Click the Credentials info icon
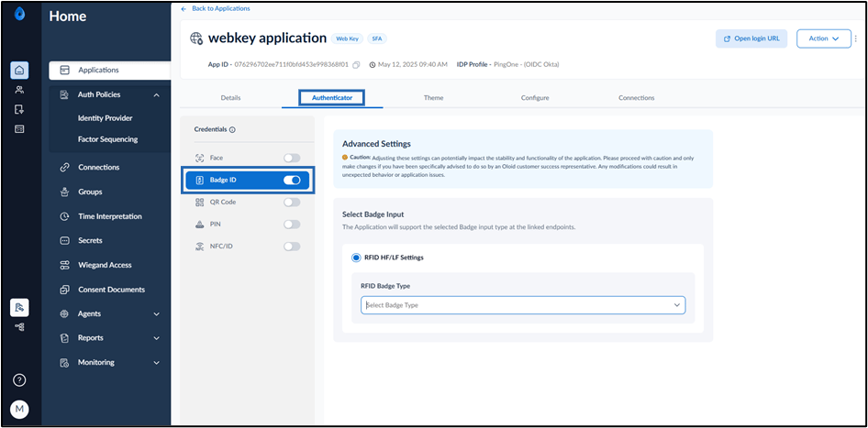Viewport: 868px width, 428px height. pos(232,129)
